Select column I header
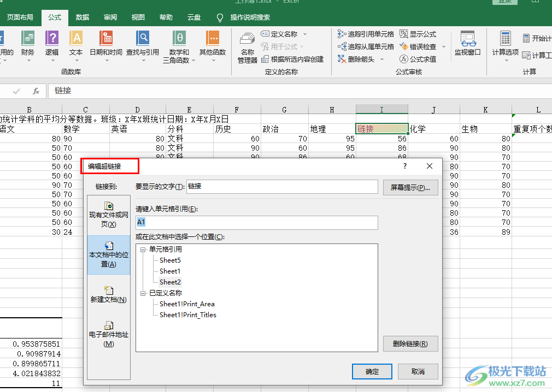This screenshot has height=392, width=552. coord(382,109)
